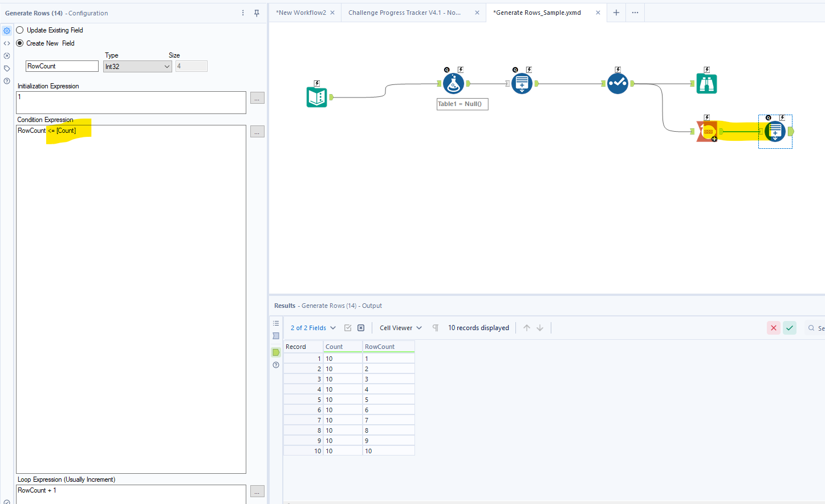Switch to the New Workflow2 tab
825x504 pixels.
click(x=300, y=12)
